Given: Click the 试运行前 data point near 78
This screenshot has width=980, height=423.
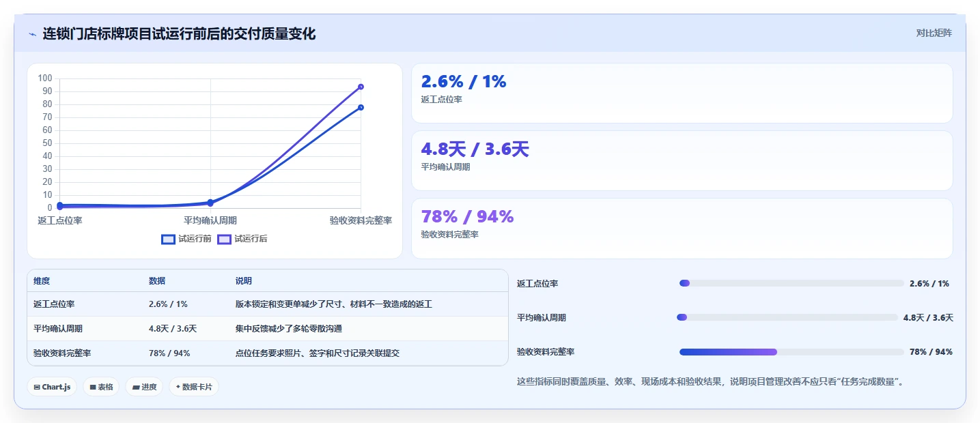Looking at the screenshot, I should (x=361, y=107).
